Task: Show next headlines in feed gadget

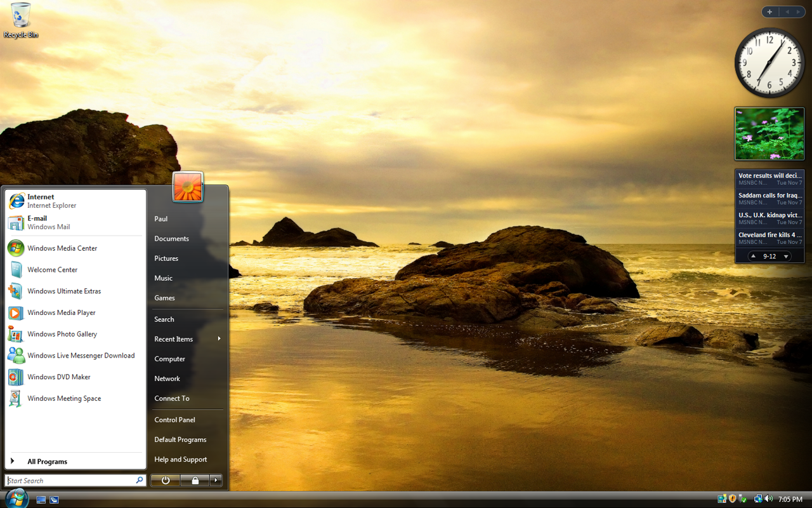Action: [786, 257]
